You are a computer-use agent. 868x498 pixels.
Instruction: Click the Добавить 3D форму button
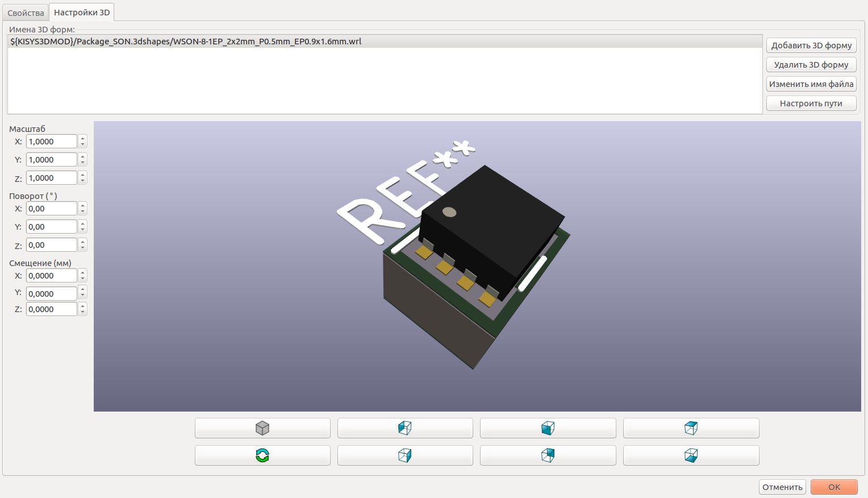(x=811, y=45)
